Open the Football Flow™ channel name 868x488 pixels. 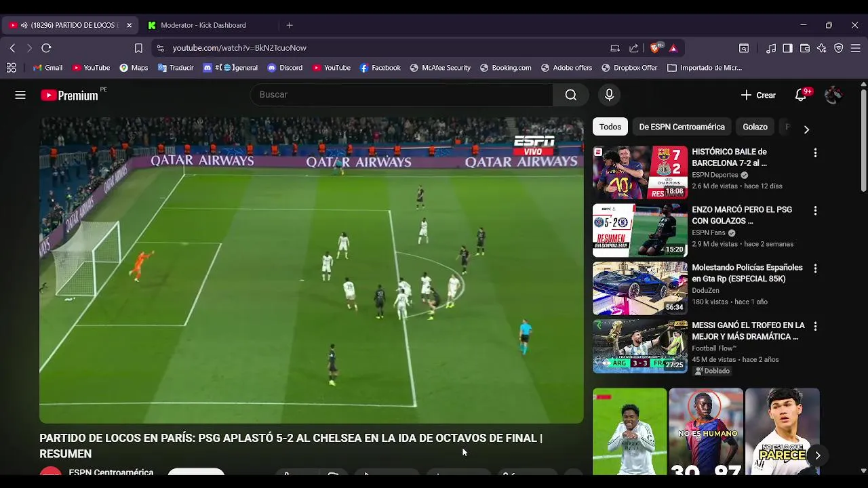coord(714,348)
